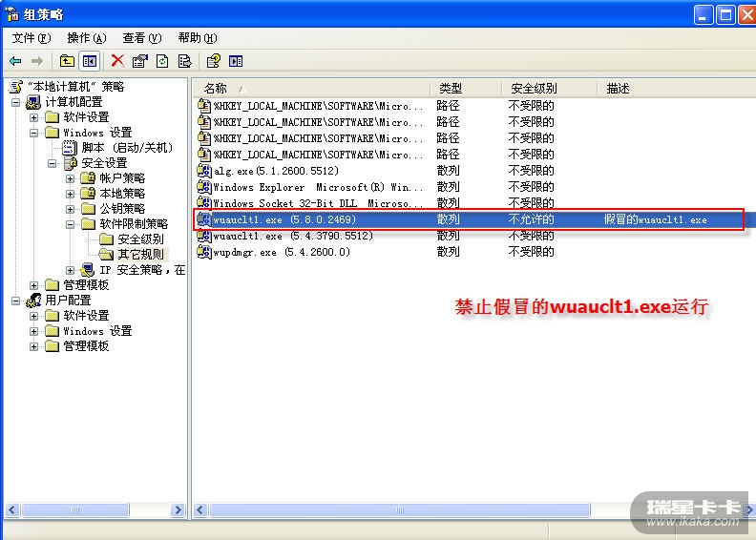
Task: Click the 组策略 title bar icon
Action: 11,14
